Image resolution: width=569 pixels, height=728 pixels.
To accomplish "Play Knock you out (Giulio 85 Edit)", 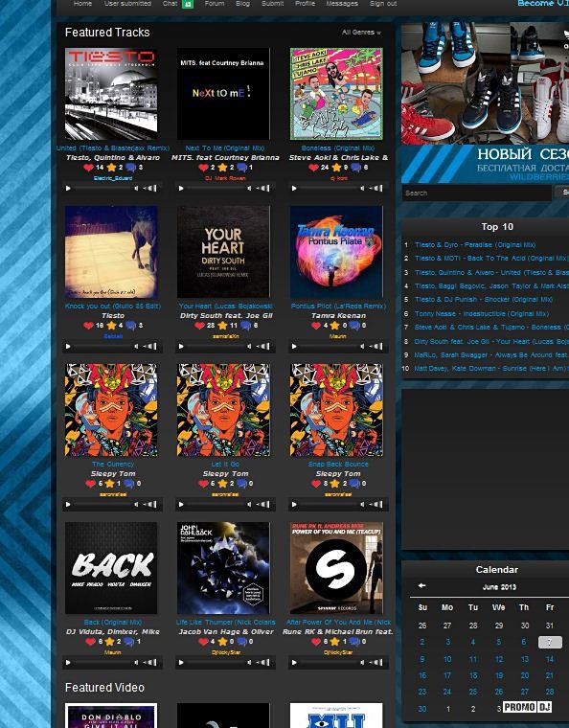I will click(x=68, y=347).
